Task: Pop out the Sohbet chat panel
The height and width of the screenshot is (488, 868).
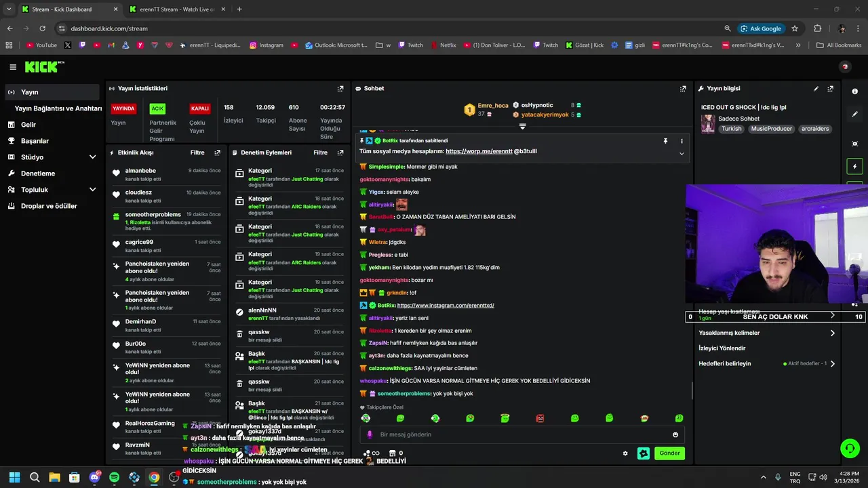Action: 683,89
